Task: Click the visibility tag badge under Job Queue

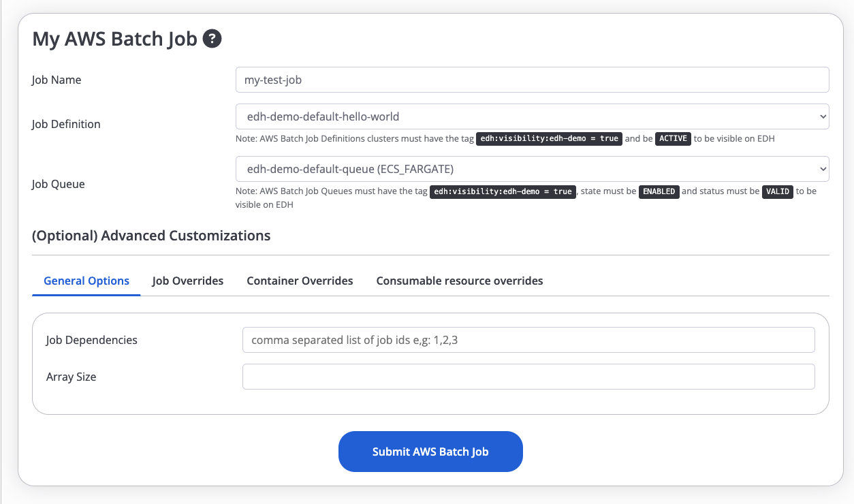Action: 503,191
